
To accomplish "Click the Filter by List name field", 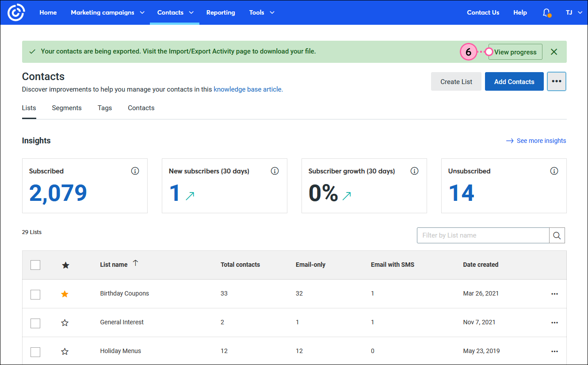I will click(x=483, y=235).
